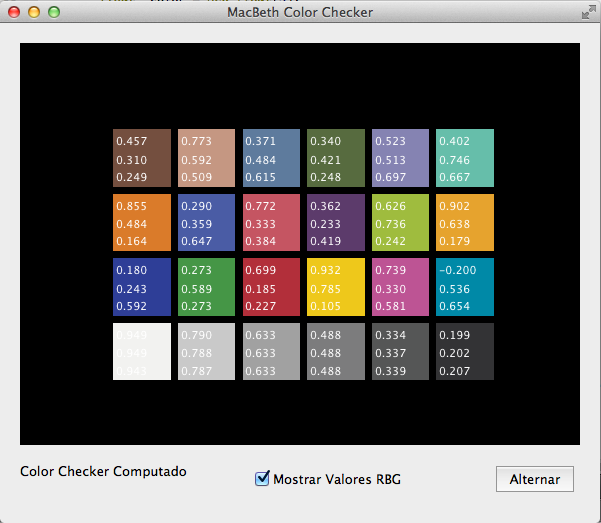Image resolution: width=601 pixels, height=523 pixels.
Task: Choose the dark gray swatch with 0.334
Action: 400,351
